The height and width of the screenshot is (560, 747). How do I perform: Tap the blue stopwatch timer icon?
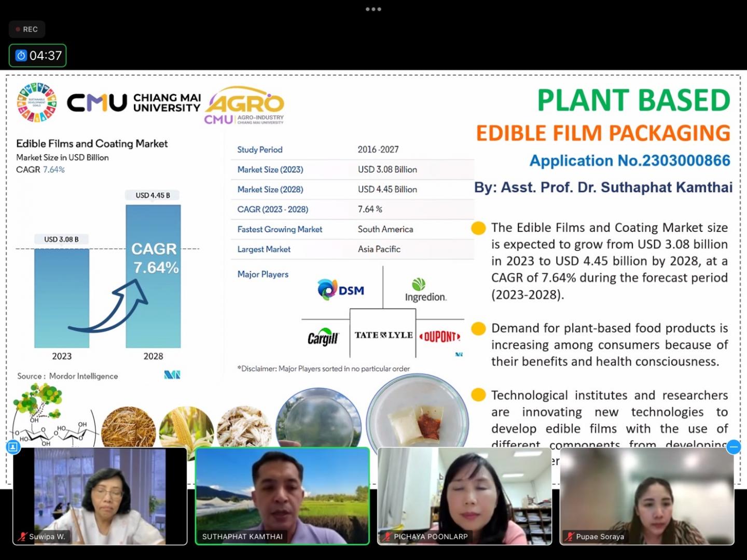pyautogui.click(x=21, y=55)
